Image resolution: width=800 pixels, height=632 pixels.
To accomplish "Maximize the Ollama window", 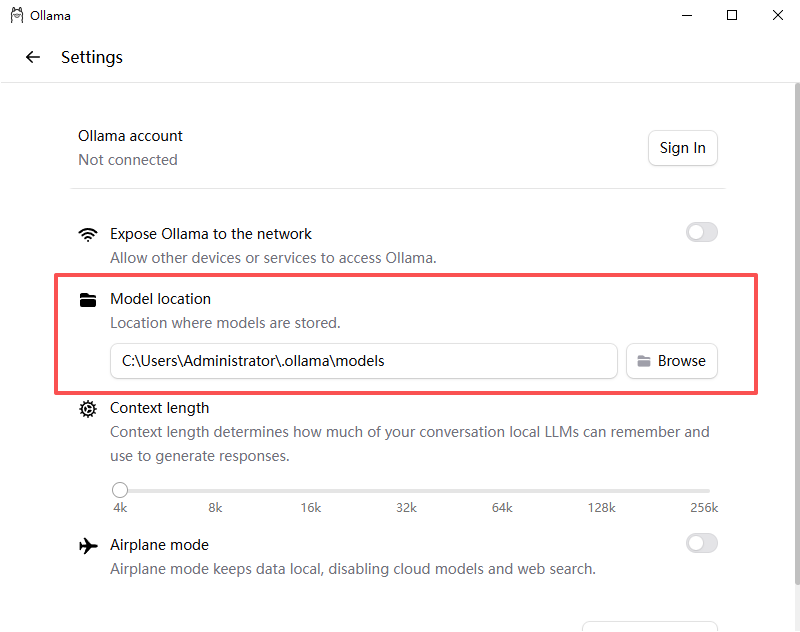I will 732,15.
